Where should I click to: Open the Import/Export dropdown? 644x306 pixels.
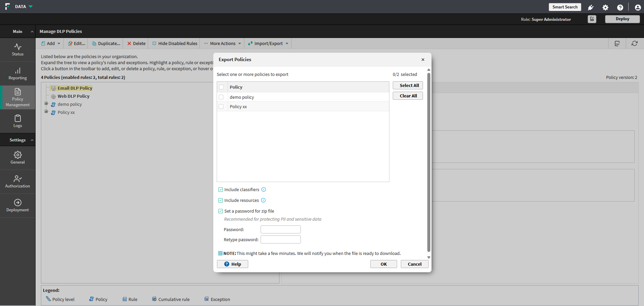point(268,43)
